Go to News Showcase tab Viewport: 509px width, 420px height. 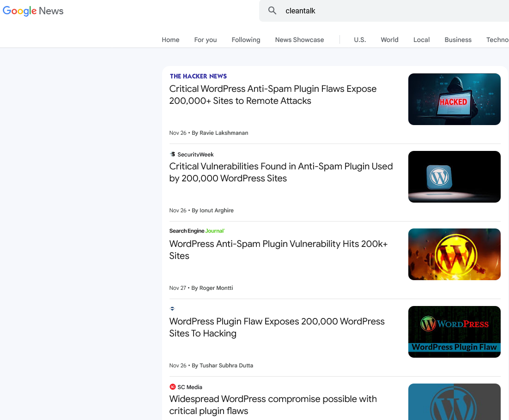[299, 40]
